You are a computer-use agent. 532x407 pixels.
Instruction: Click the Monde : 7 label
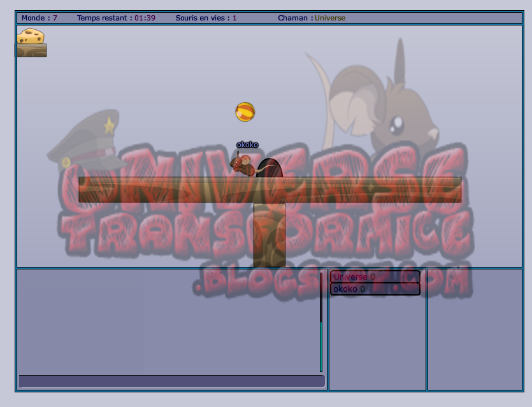click(x=40, y=18)
